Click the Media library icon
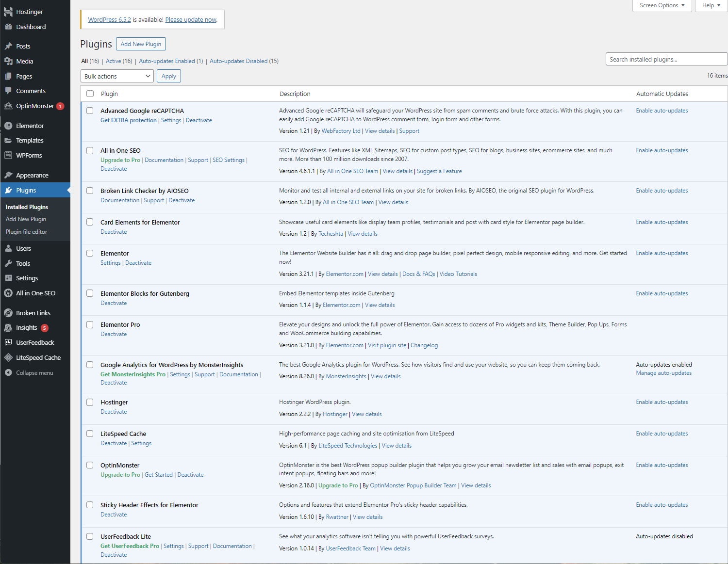728x564 pixels. pyautogui.click(x=8, y=61)
